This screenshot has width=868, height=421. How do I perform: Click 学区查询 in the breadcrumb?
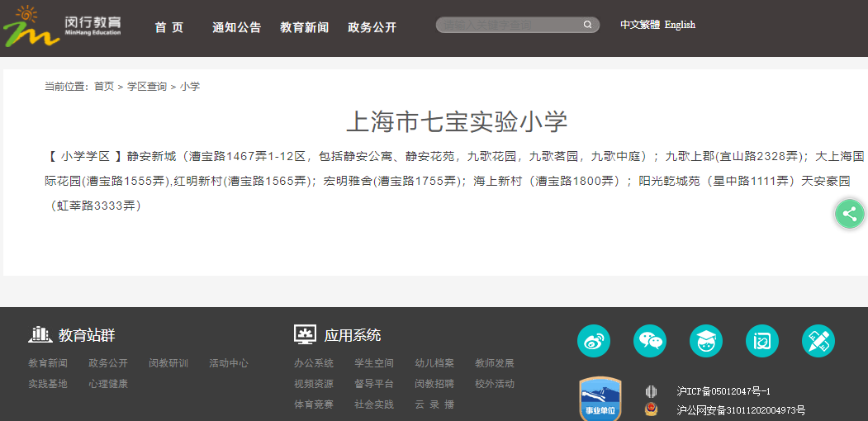(x=147, y=87)
